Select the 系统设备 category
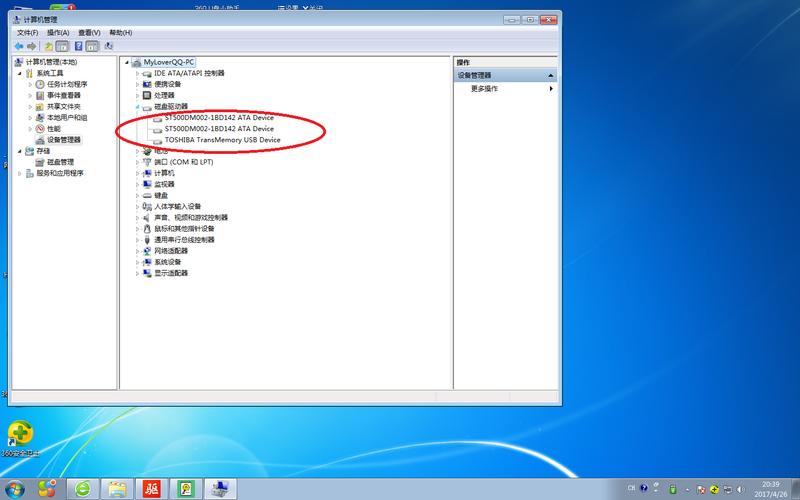This screenshot has height=500, width=800. (167, 262)
